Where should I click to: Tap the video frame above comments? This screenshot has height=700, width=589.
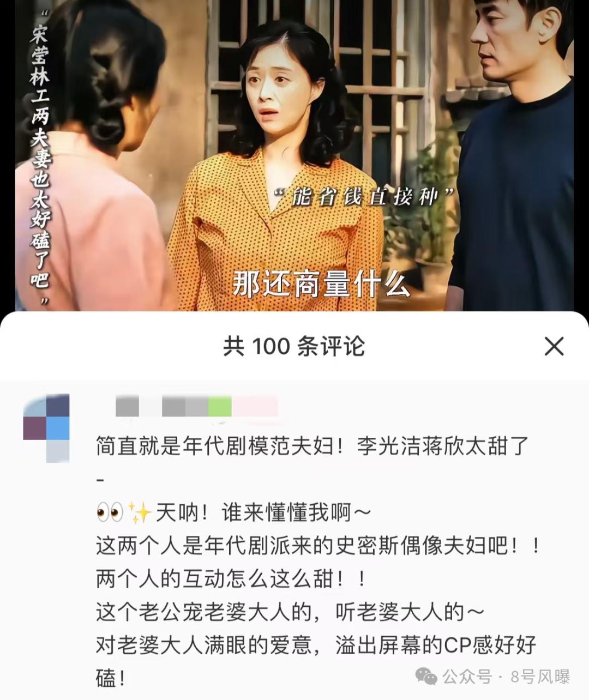pyautogui.click(x=294, y=155)
